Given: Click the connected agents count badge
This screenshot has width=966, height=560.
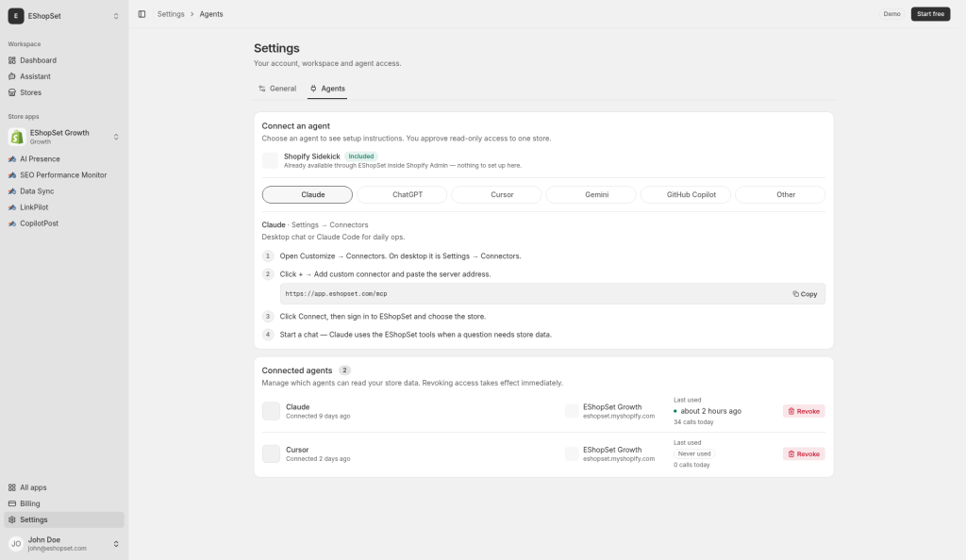Looking at the screenshot, I should coord(344,371).
